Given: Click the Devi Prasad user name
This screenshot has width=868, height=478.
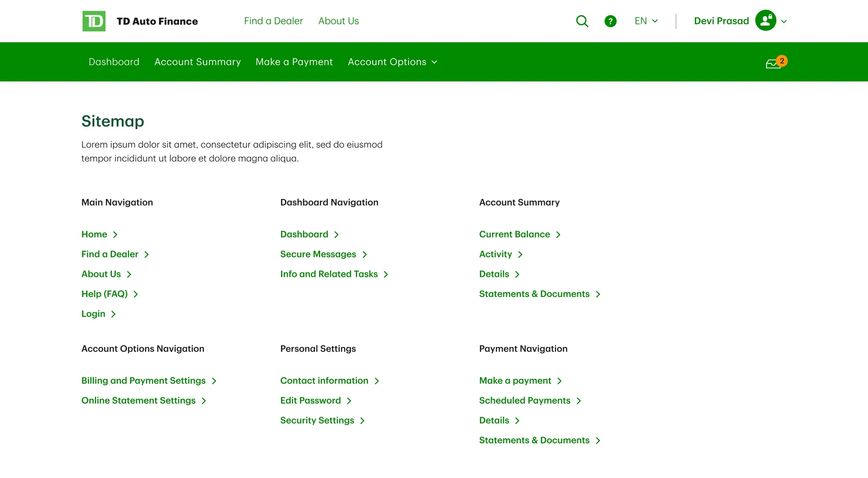Looking at the screenshot, I should point(722,21).
